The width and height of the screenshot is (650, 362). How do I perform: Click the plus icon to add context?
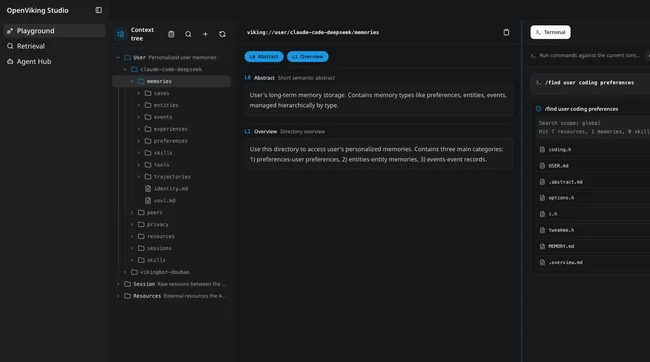coord(205,34)
